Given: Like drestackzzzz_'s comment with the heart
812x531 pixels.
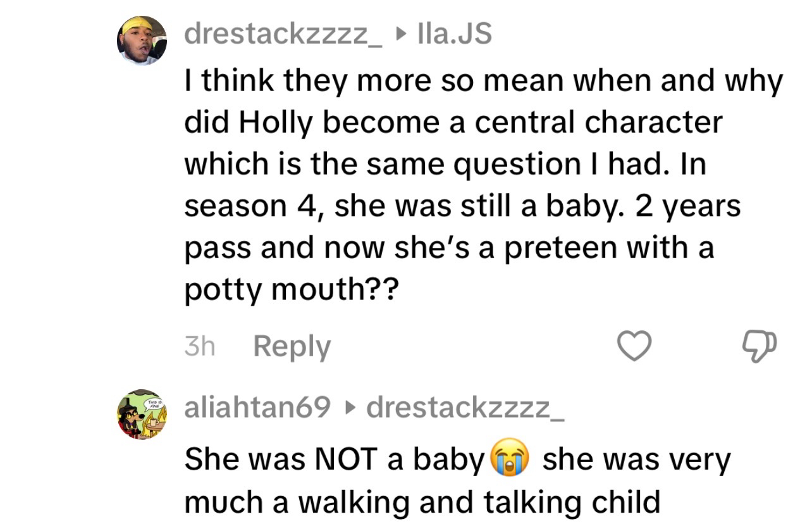Looking at the screenshot, I should [634, 346].
